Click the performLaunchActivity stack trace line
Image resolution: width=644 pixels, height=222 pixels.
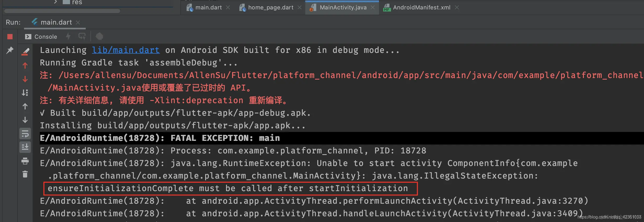click(x=314, y=201)
